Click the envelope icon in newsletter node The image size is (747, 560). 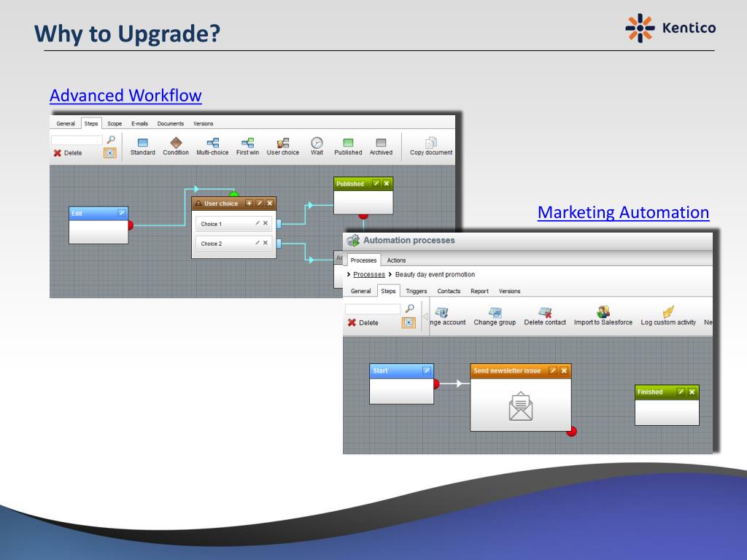click(x=521, y=406)
